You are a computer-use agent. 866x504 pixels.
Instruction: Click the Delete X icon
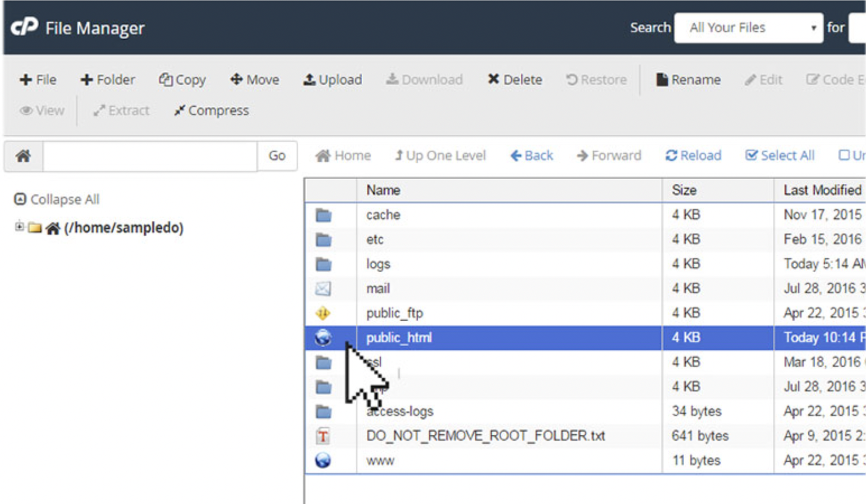(x=493, y=79)
